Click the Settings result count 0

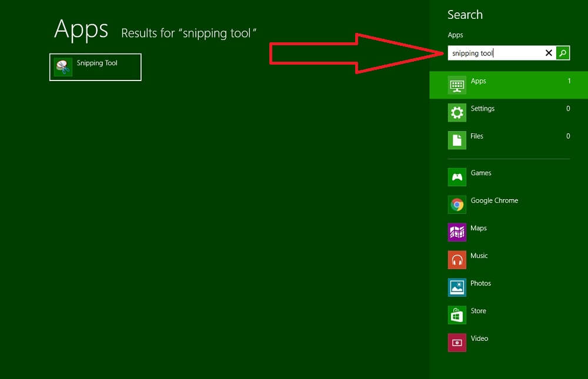coord(568,108)
